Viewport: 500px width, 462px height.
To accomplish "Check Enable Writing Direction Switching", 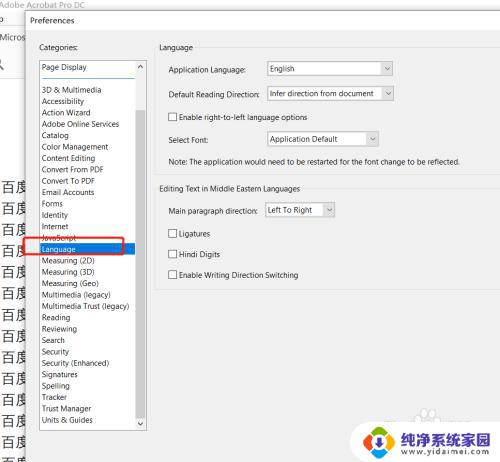I will pyautogui.click(x=172, y=275).
